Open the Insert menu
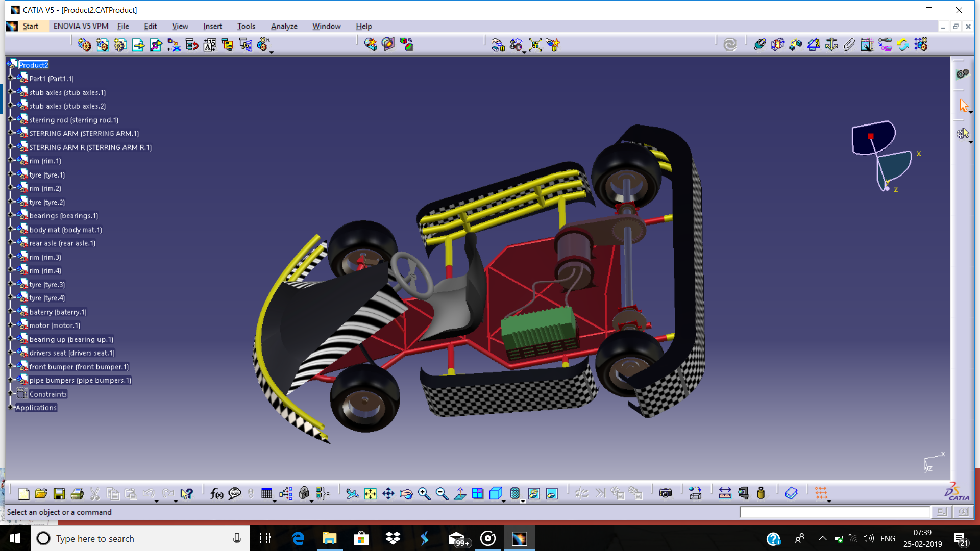Viewport: 980px width, 551px height. (x=212, y=26)
